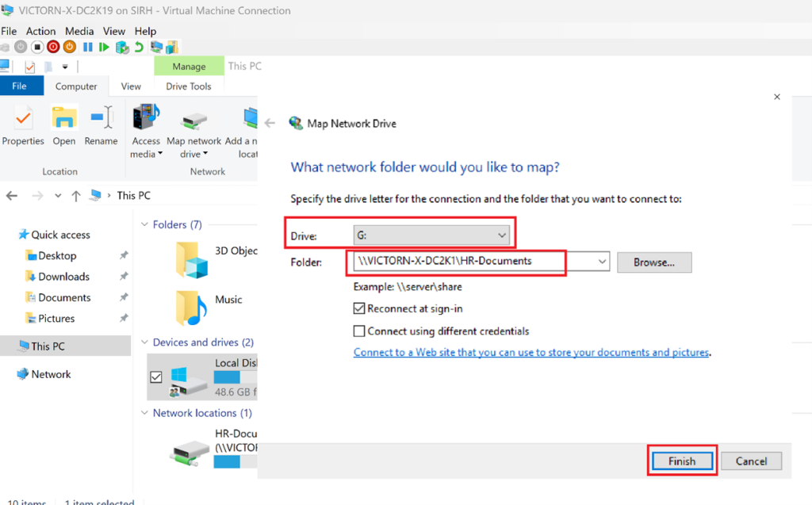The height and width of the screenshot is (505, 812).
Task: Open the Media menu
Action: 79,31
